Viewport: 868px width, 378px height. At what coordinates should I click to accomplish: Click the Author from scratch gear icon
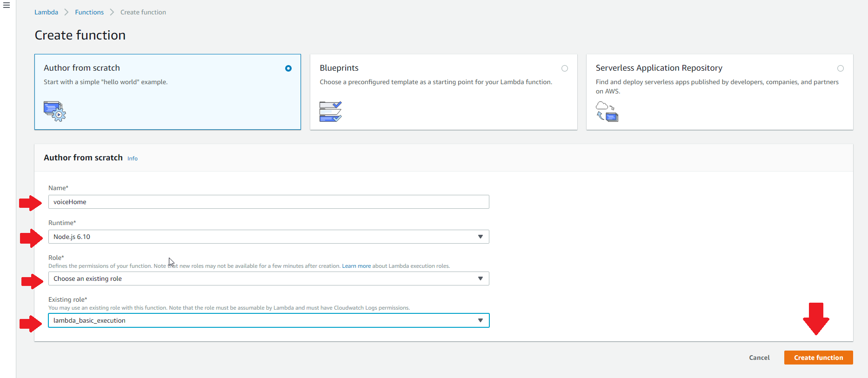[x=55, y=111]
